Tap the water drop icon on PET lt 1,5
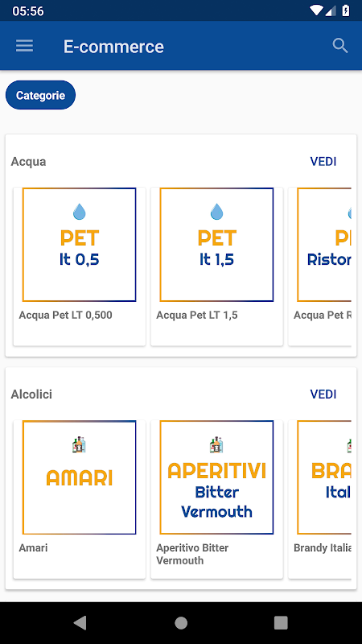 (216, 213)
